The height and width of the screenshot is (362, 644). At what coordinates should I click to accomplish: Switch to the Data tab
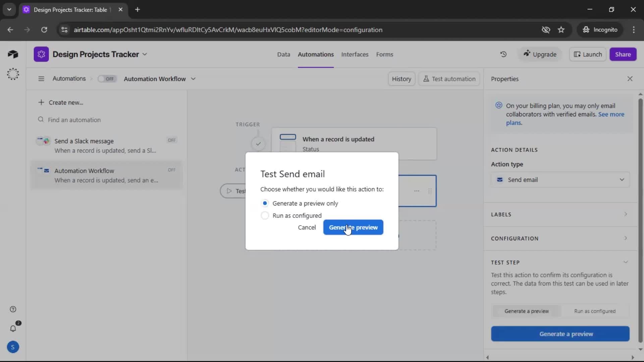point(283,54)
